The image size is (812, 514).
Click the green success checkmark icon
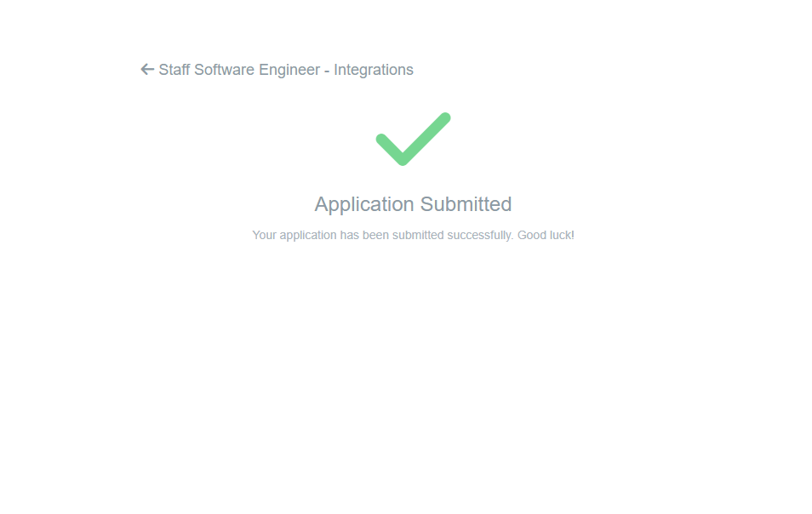(413, 140)
